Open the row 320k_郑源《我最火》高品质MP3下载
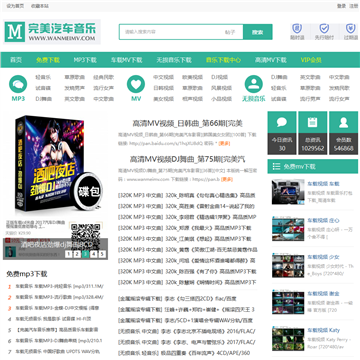The width and height of the screenshot is (360, 360). tap(185, 228)
